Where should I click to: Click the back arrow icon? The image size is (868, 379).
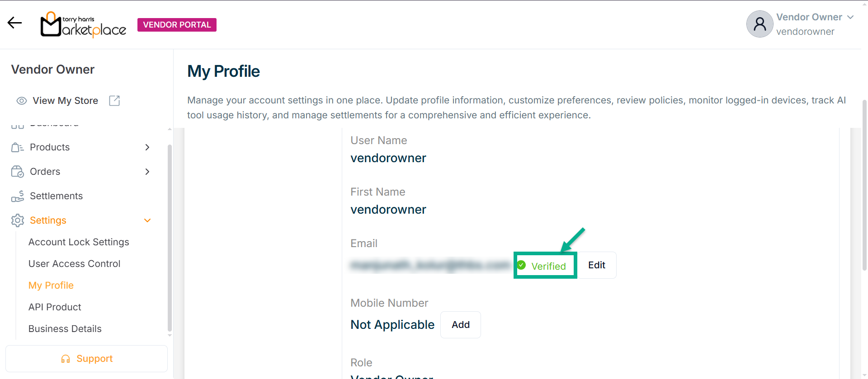point(14,23)
